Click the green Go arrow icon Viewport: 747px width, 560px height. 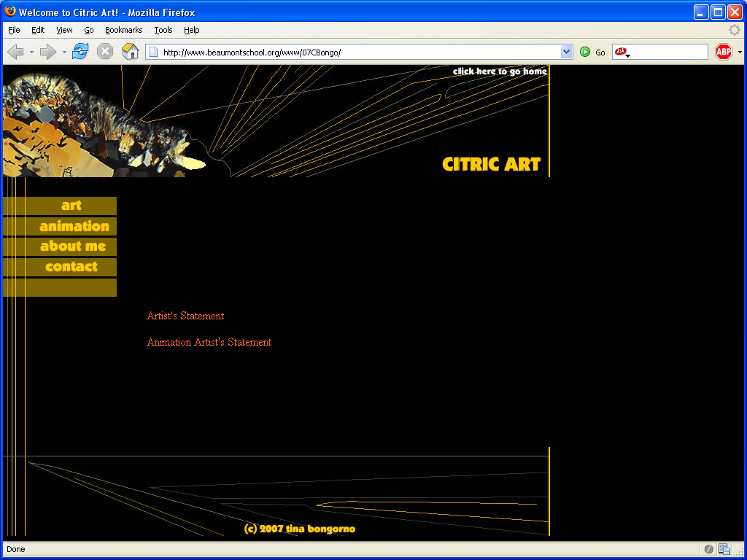coord(585,52)
